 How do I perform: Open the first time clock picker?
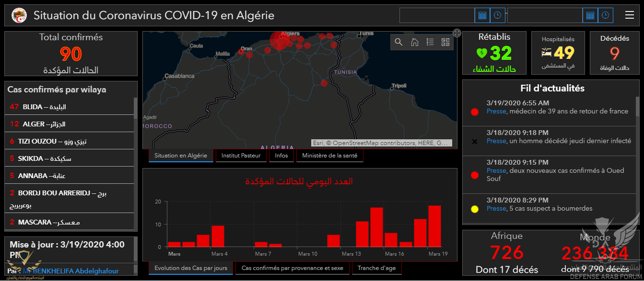[x=498, y=15]
